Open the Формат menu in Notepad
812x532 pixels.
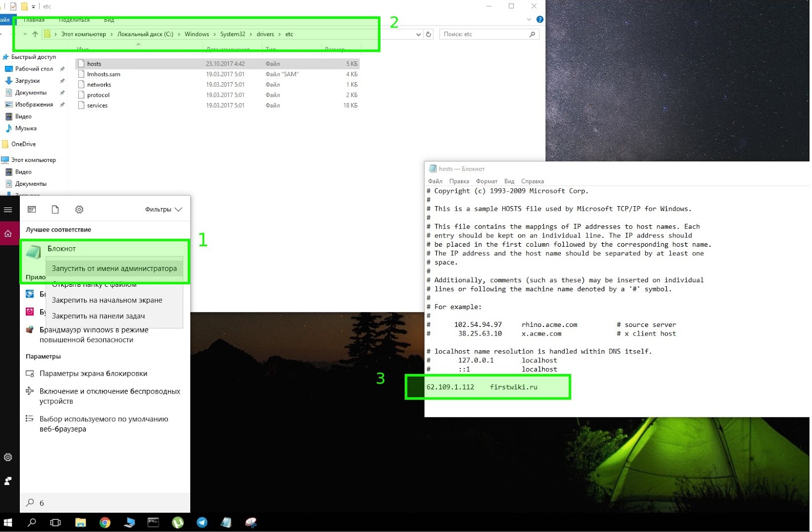(x=487, y=181)
